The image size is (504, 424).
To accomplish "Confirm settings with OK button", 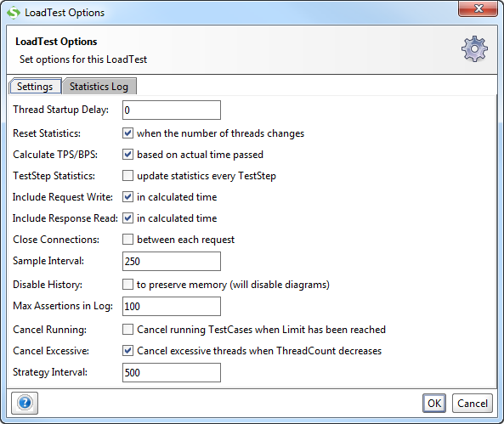I will click(x=434, y=403).
